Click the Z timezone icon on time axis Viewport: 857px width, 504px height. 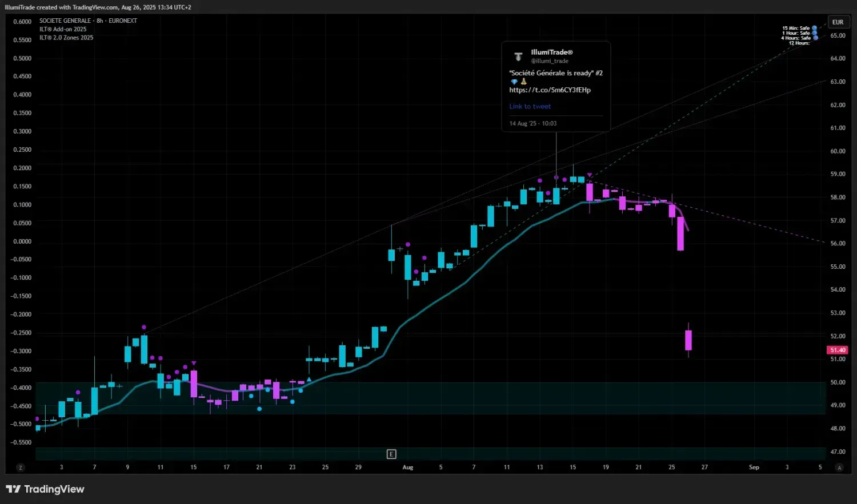click(21, 467)
